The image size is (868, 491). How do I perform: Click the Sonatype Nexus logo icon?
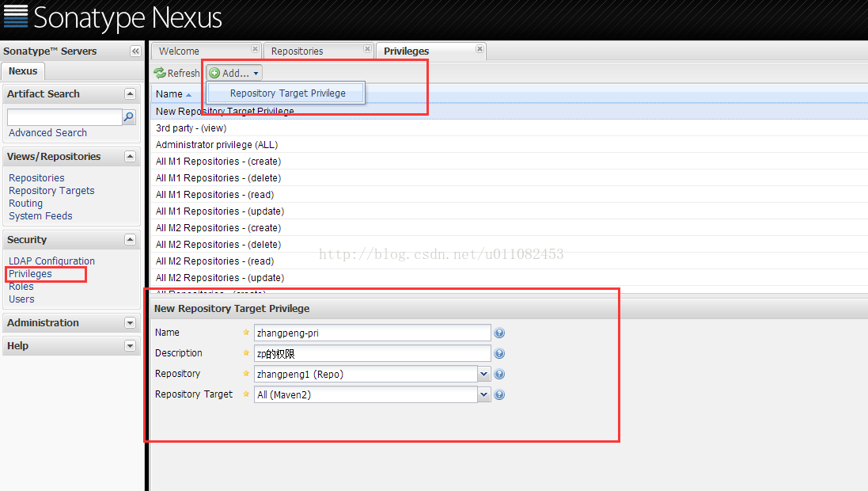[x=16, y=16]
